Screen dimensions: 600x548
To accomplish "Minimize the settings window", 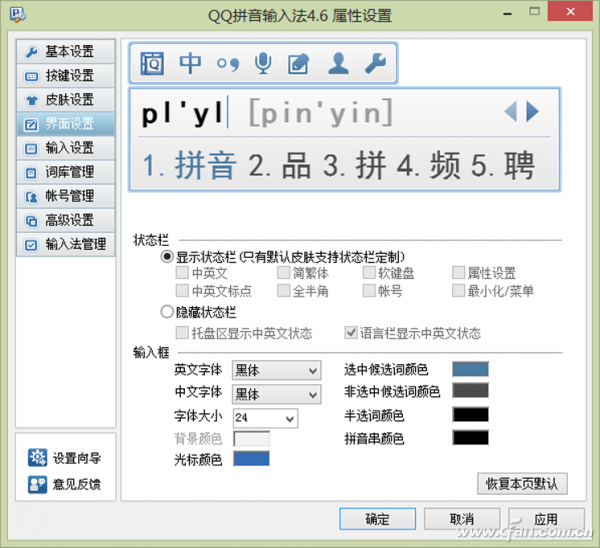I will click(507, 14).
